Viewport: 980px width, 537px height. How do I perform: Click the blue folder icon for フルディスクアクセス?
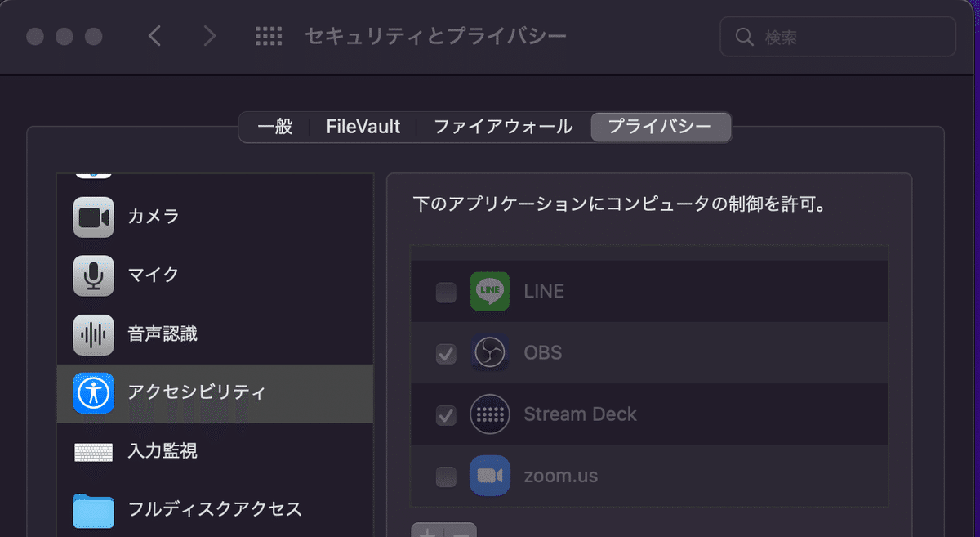point(93,510)
